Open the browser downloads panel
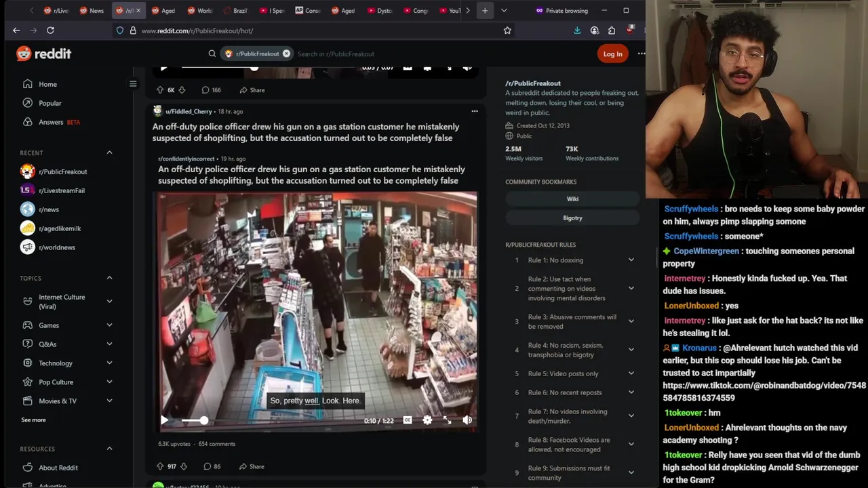 pyautogui.click(x=577, y=30)
